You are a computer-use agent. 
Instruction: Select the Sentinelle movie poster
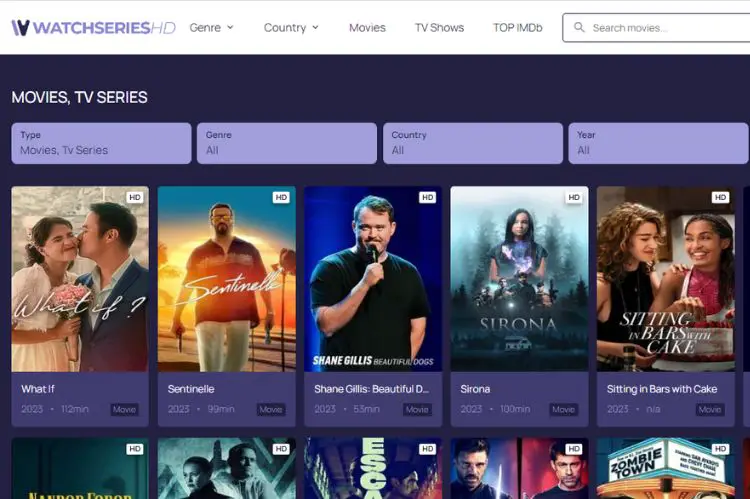click(227, 279)
